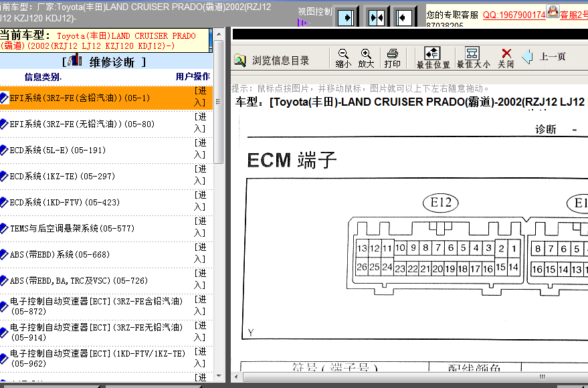This screenshot has width=588, height=388.
Task: Click 进入 for EFI系统 3RZ-FE 含铅汽油 row
Action: click(200, 97)
